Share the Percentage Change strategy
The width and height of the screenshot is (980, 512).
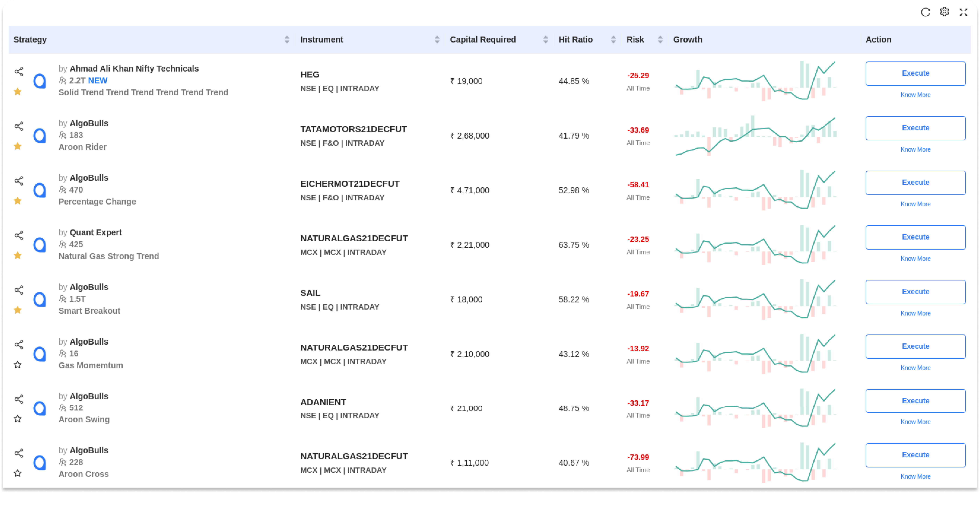(x=19, y=180)
